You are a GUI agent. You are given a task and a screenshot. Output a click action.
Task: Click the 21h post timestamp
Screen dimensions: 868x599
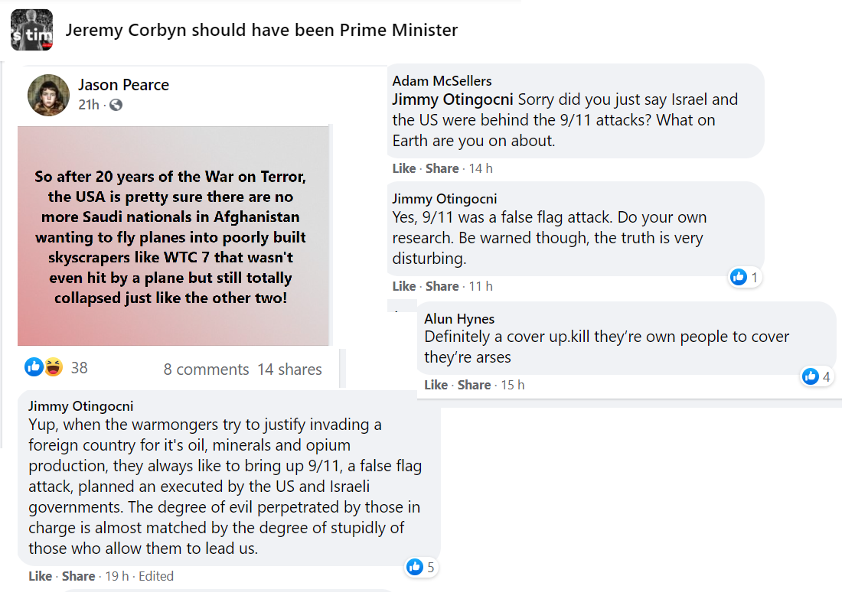tap(88, 105)
